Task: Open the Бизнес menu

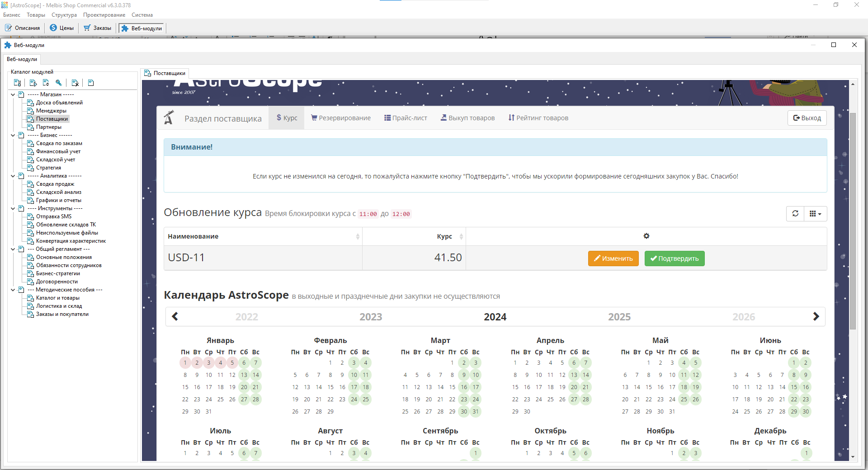Action: tap(12, 15)
